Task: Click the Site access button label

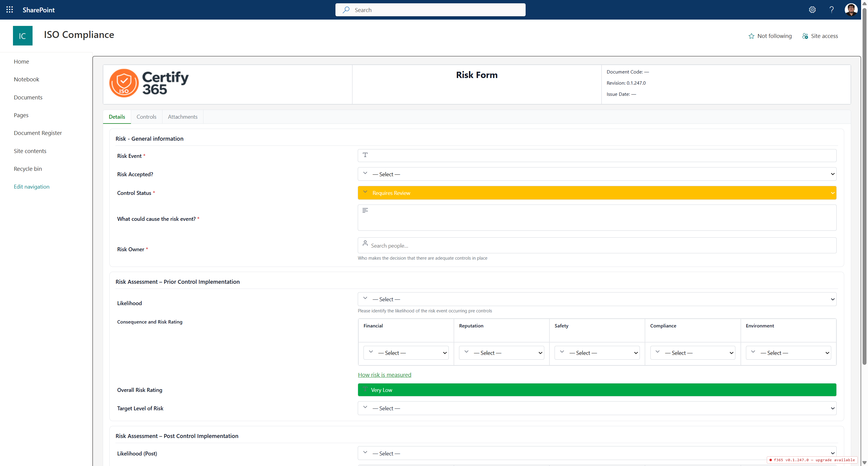Action: [824, 36]
